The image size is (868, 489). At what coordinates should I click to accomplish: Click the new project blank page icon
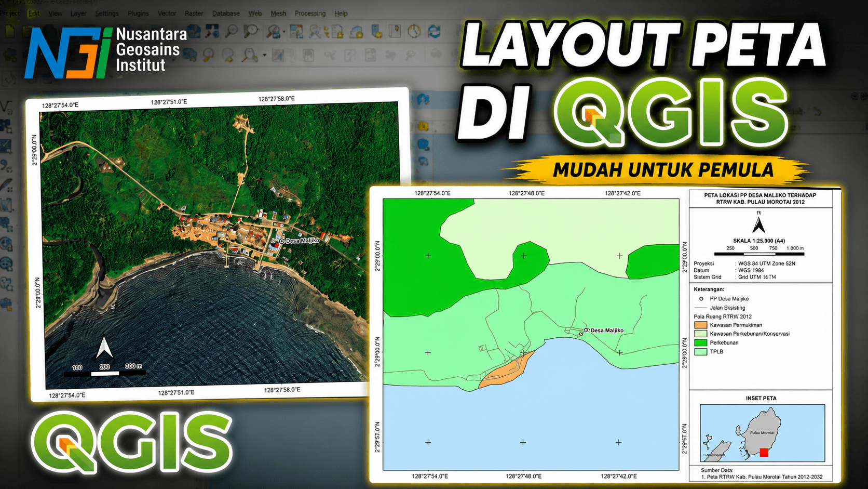pyautogui.click(x=9, y=32)
